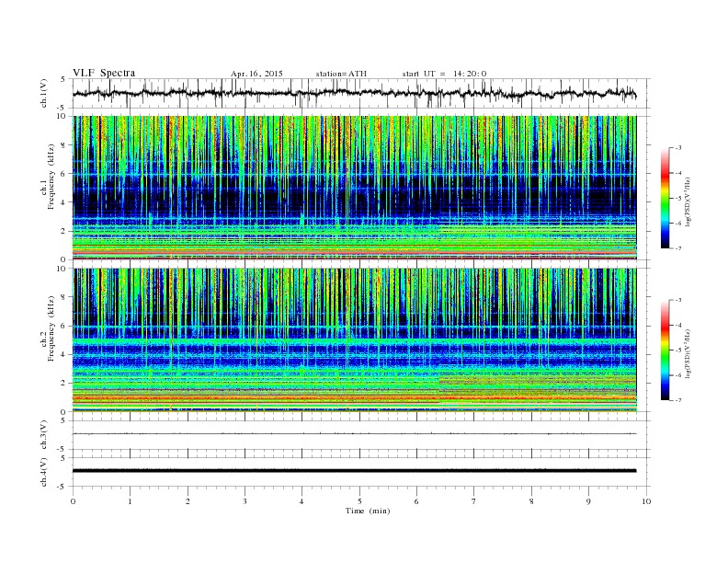728x563 pixels.
Task: Click the "8" kHz tick of ch.2 spectrogram
Action: point(63,297)
